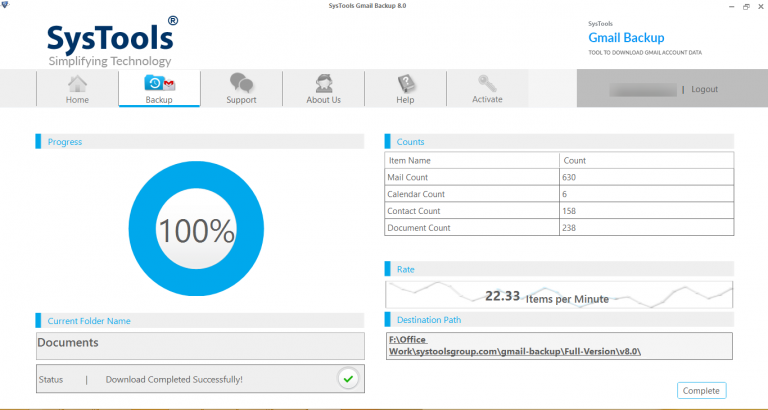The height and width of the screenshot is (410, 768).
Task: Open About Us person icon
Action: point(323,83)
